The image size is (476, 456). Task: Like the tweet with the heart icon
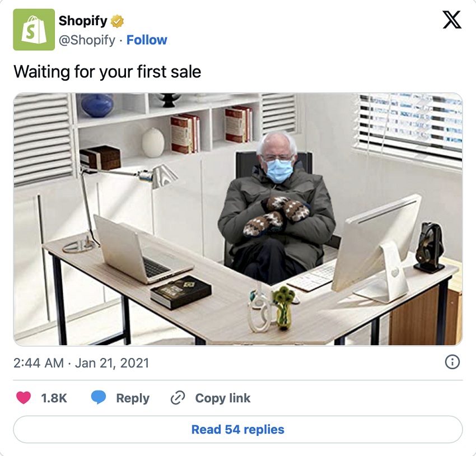coord(24,397)
